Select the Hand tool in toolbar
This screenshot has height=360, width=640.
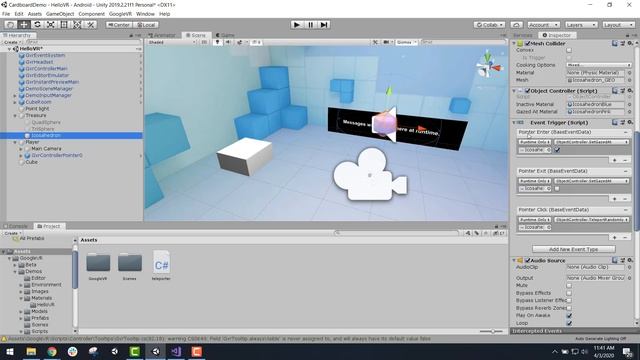[x=11, y=25]
